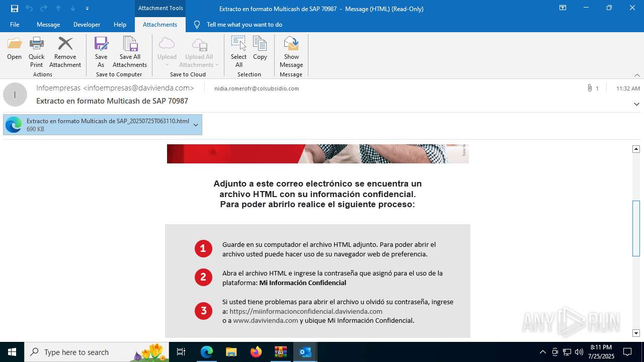Copy the selected attachment

point(260,49)
